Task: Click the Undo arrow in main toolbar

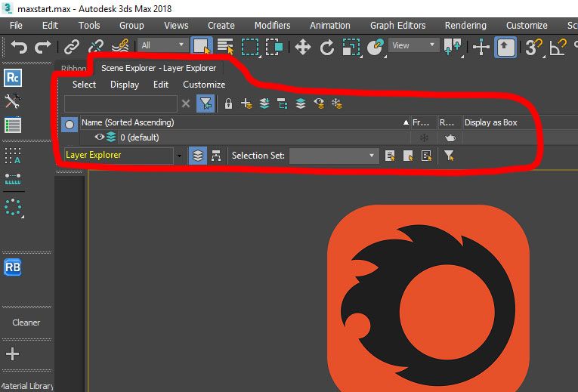Action: [19, 47]
